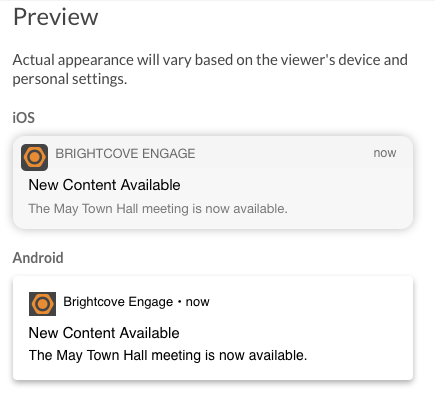Click the iOS section label
This screenshot has width=435, height=398.
[24, 118]
